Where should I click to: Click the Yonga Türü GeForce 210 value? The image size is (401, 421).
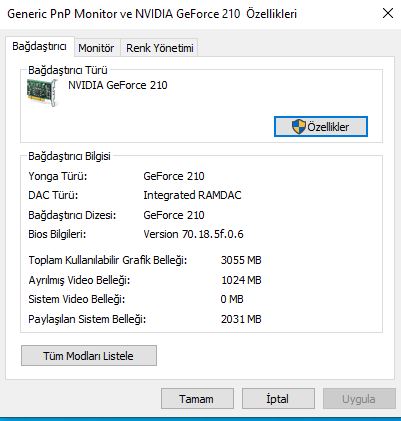pos(174,176)
